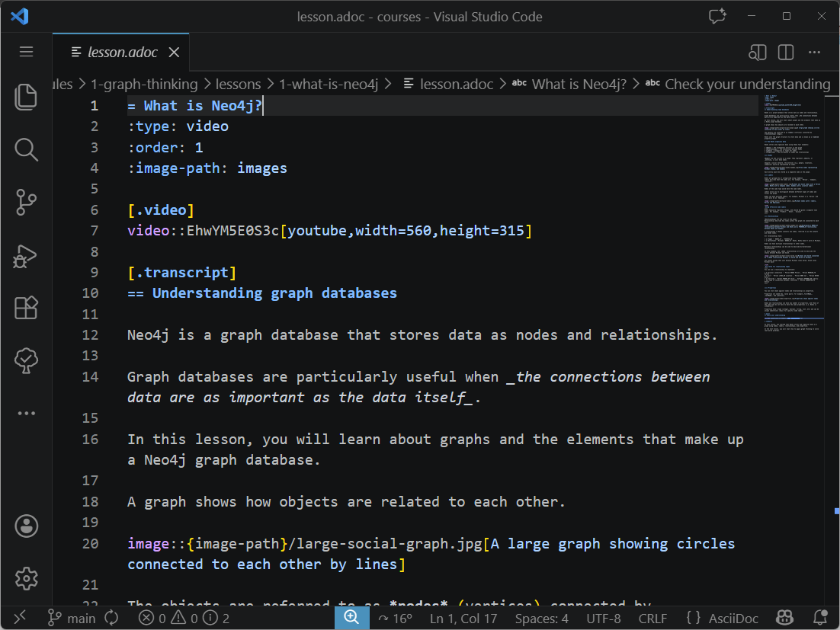Click the lesson.adoc tab file icon
The image size is (840, 630).
tap(76, 52)
